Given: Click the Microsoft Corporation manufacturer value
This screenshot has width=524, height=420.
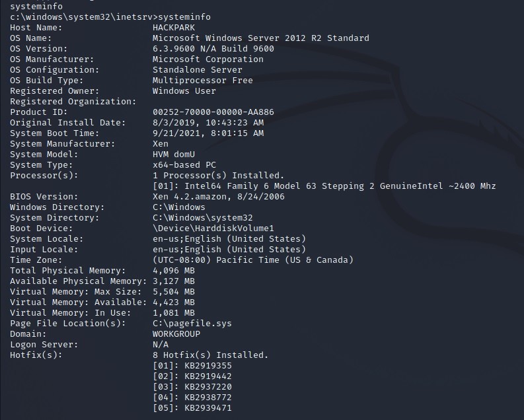Looking at the screenshot, I should point(207,59).
